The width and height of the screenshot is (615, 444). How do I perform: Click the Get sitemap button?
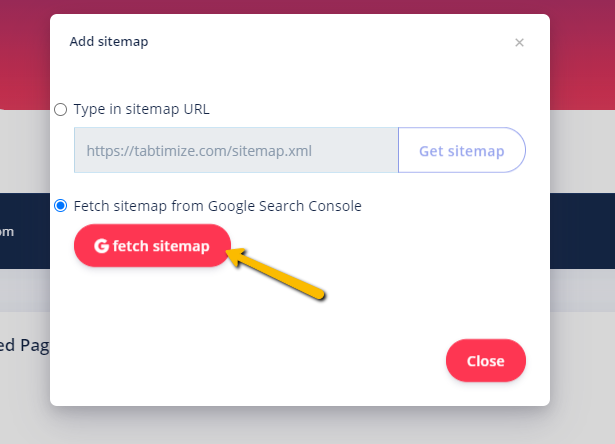click(462, 150)
